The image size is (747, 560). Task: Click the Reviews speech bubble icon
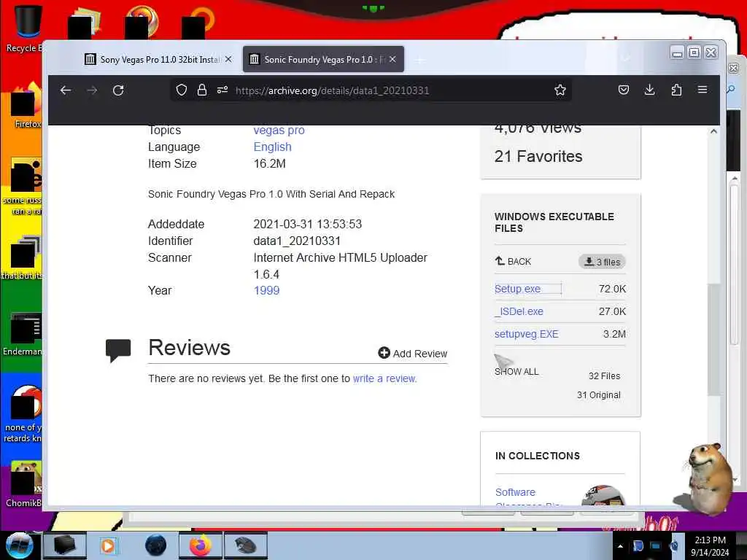118,351
